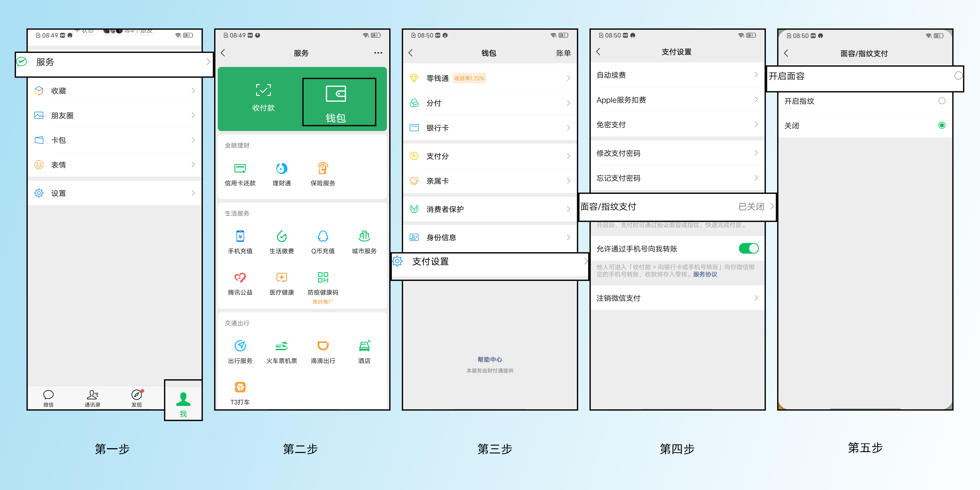
Task: Open the 免密支付 row
Action: pos(677,125)
